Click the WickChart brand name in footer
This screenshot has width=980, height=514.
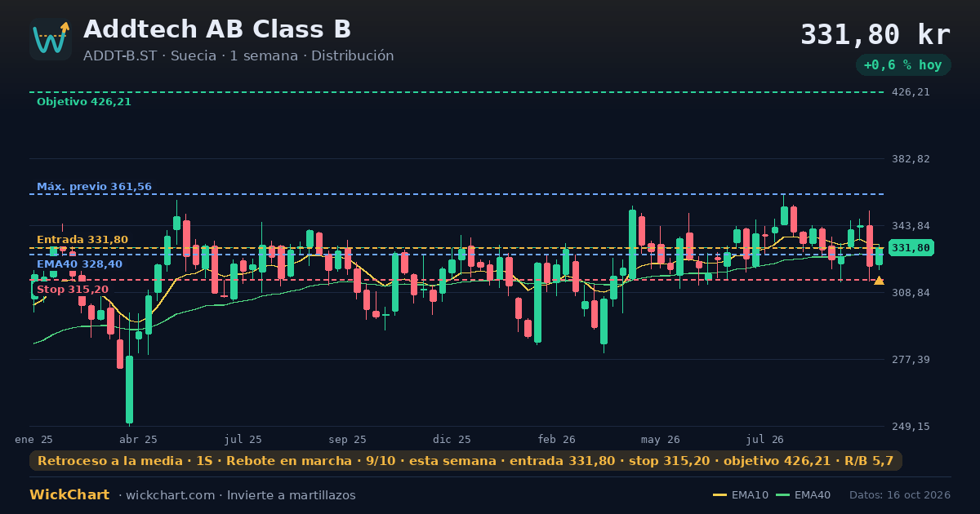click(x=69, y=495)
